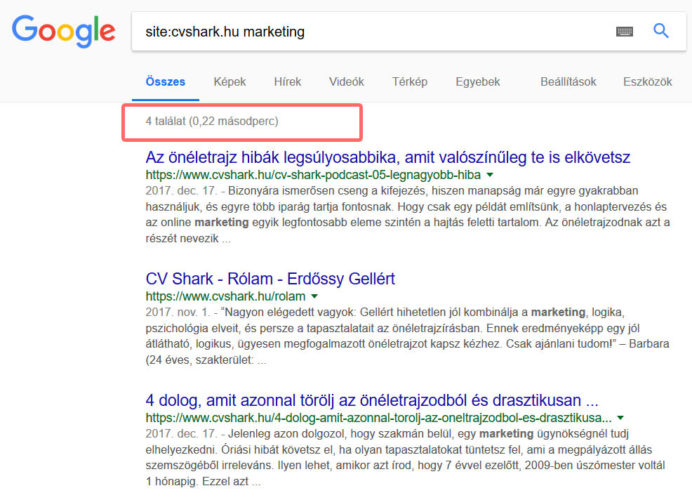Expand dropdown arrow beside 4-dolog URL
Viewport: 692px width, 500px height.
coord(621,418)
